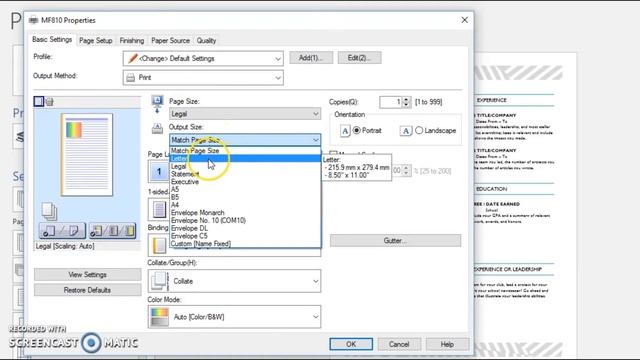Choose Envelope C5 output size
Viewport: 640px width, 360px height.
245,236
